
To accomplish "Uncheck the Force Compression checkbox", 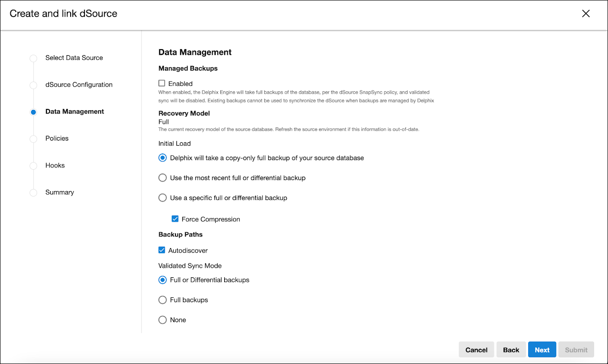I will [x=175, y=219].
